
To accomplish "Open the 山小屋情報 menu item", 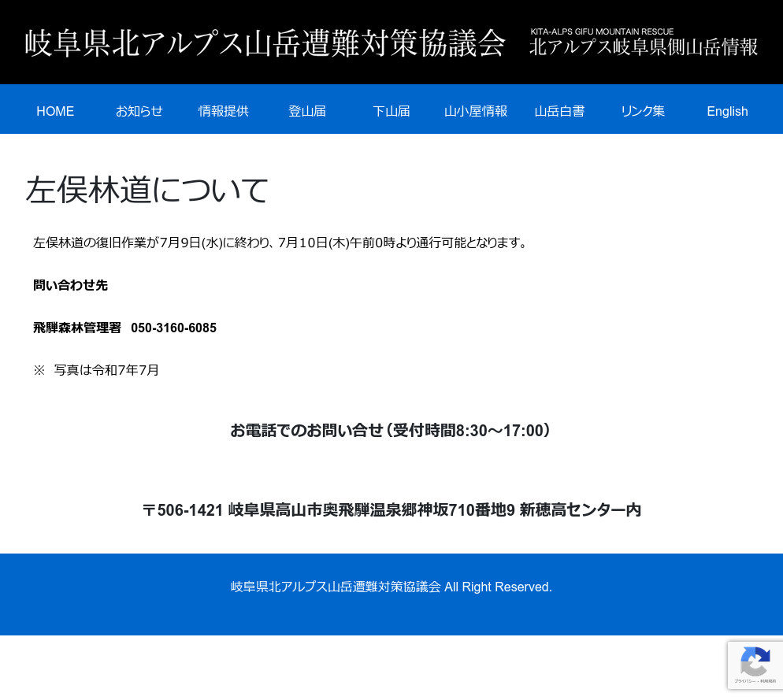I will (x=476, y=111).
